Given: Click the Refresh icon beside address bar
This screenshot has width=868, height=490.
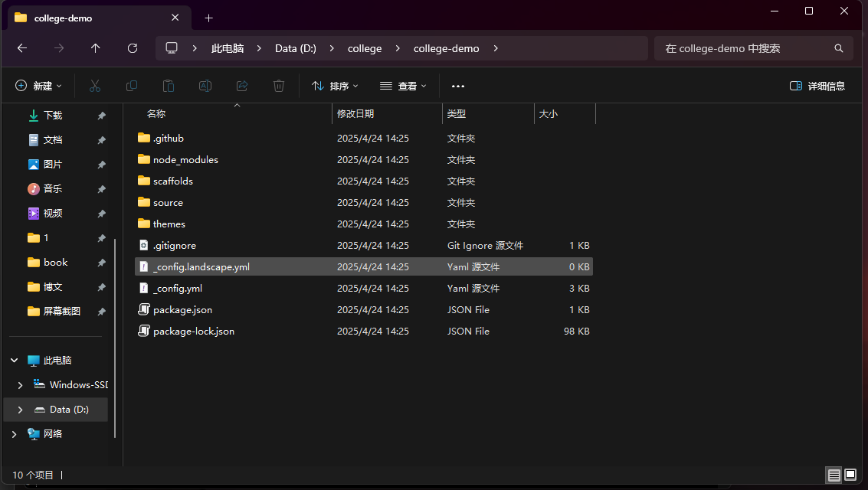Looking at the screenshot, I should [x=133, y=48].
